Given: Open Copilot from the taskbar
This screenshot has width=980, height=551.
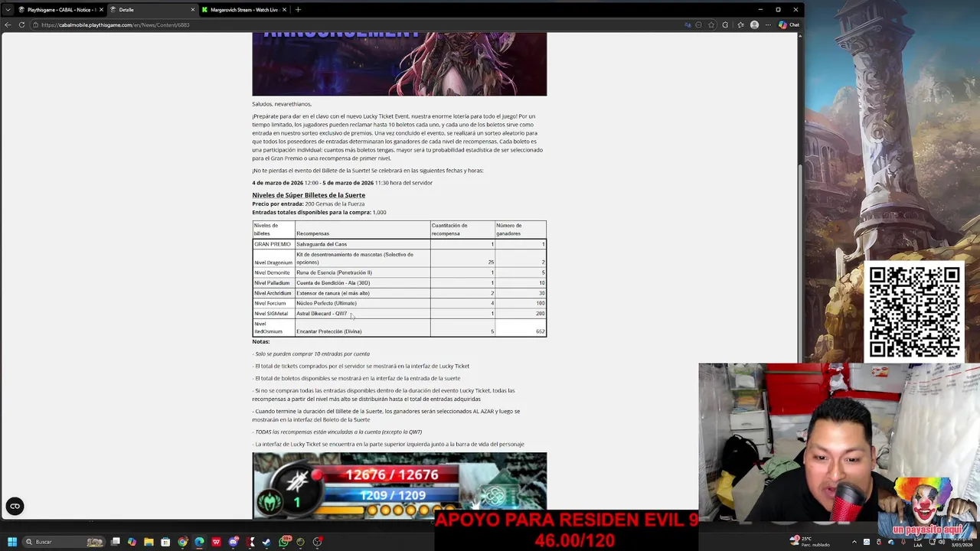Looking at the screenshot, I should pyautogui.click(x=132, y=542).
